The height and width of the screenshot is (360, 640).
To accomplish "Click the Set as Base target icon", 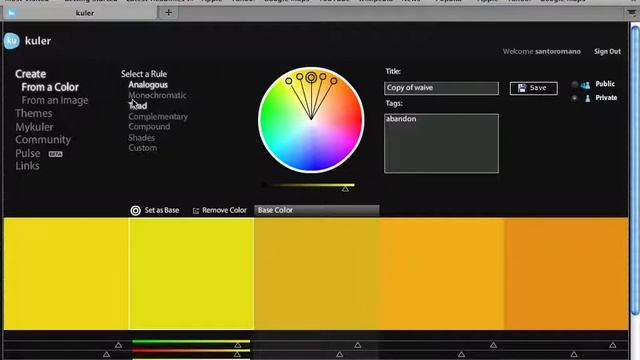I will coord(136,210).
